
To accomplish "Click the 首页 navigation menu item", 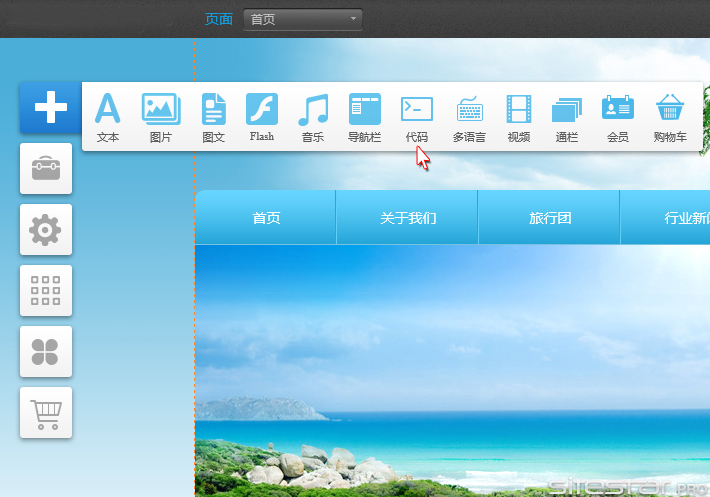I will (266, 218).
